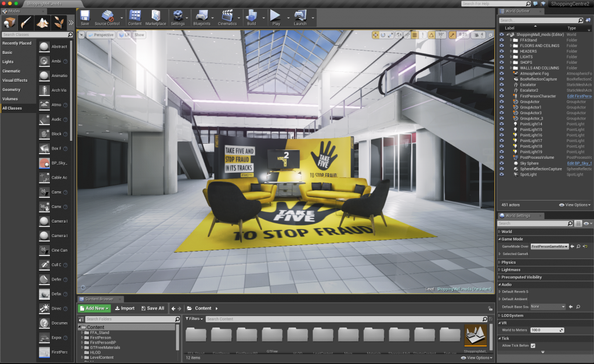Toggle visibility of the SpotLight actor

point(502,174)
